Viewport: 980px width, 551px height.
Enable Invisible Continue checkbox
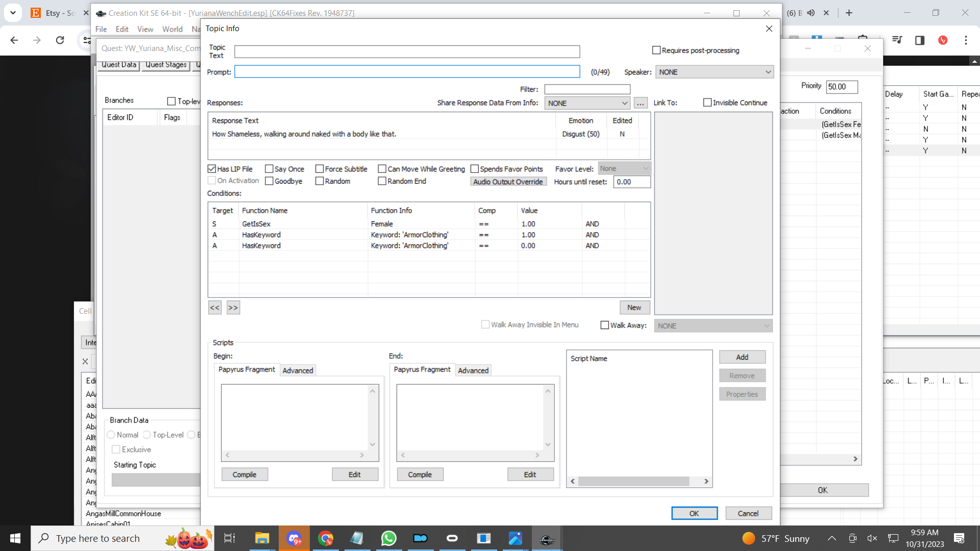tap(707, 103)
